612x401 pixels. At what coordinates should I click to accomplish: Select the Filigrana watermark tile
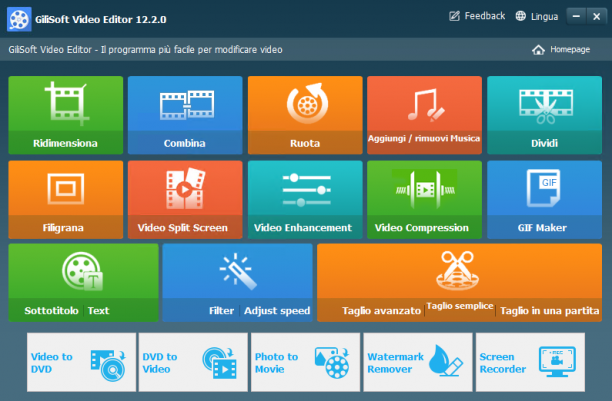[x=66, y=200]
